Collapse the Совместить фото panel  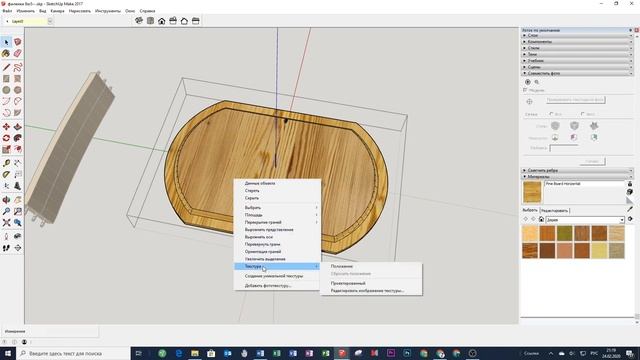pos(577,73)
